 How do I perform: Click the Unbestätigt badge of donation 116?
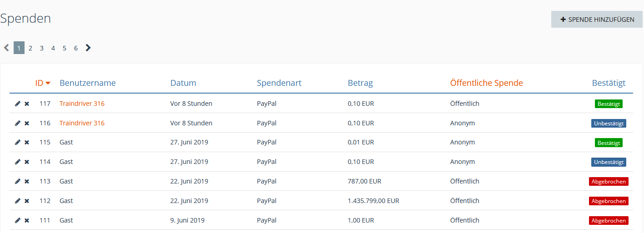[x=609, y=124]
